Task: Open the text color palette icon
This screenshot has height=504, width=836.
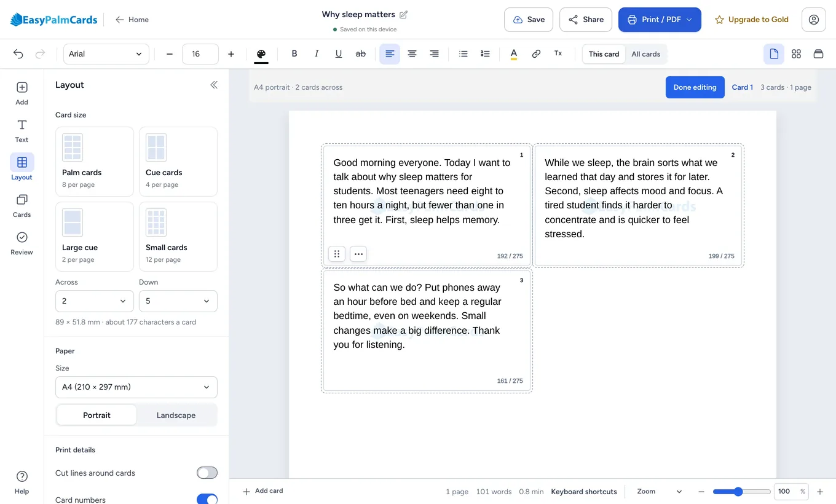Action: (x=261, y=54)
